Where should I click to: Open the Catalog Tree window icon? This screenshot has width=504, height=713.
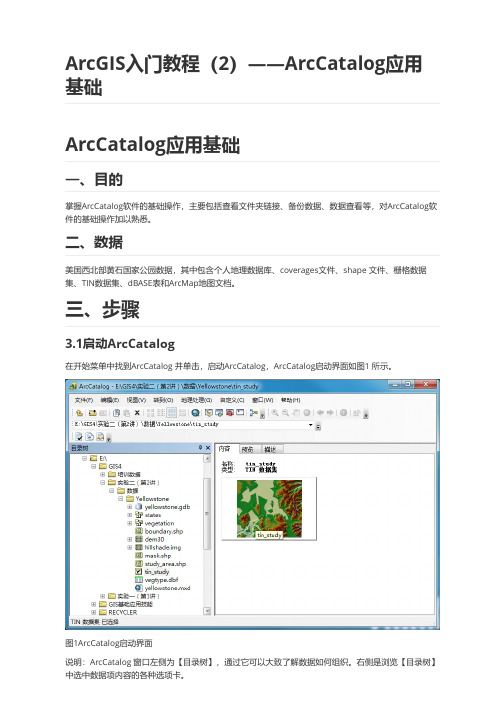pos(209,413)
